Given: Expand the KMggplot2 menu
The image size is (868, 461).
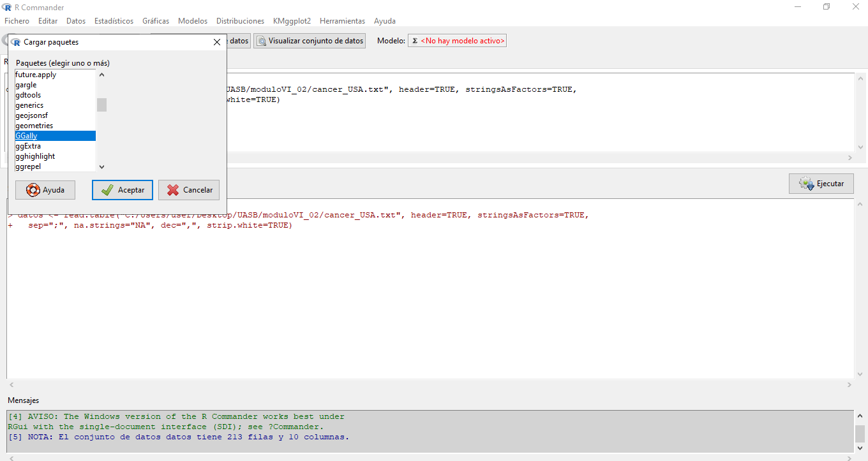Looking at the screenshot, I should (292, 21).
